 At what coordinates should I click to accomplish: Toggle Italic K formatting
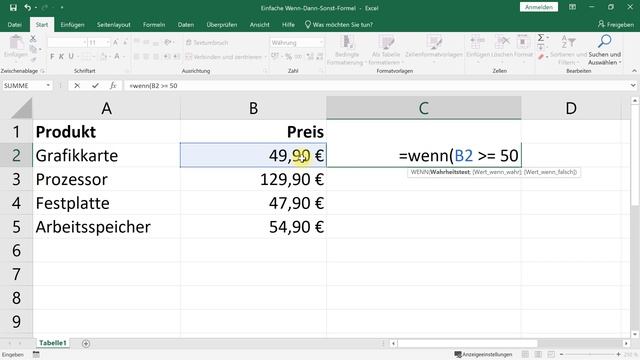[x=61, y=56]
